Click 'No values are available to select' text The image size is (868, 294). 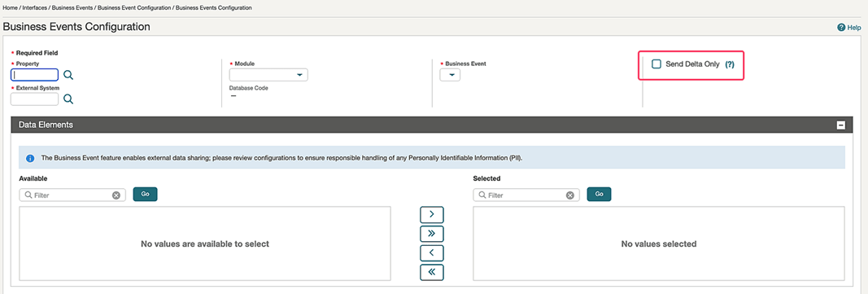tap(205, 244)
